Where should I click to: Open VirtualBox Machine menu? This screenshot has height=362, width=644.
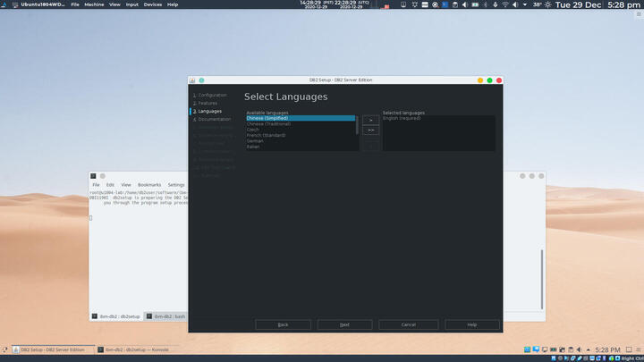[x=94, y=4]
